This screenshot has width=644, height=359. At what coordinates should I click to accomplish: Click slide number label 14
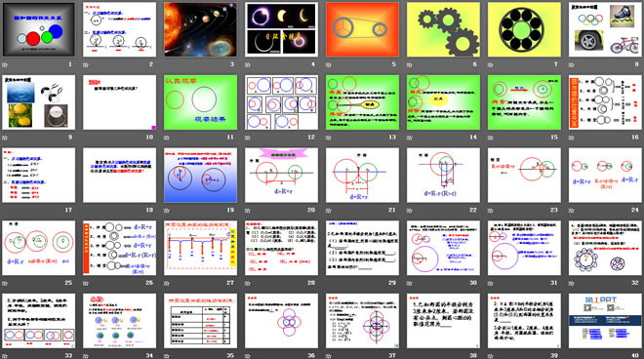[473, 138]
